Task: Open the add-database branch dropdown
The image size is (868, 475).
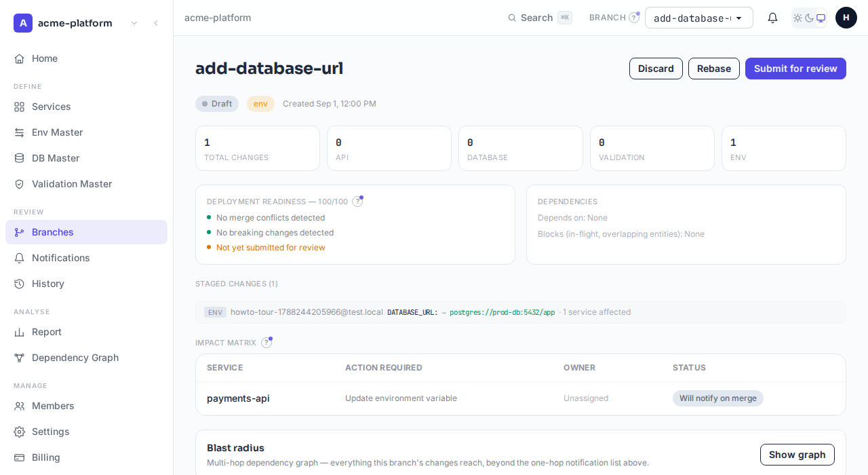Action: [699, 18]
